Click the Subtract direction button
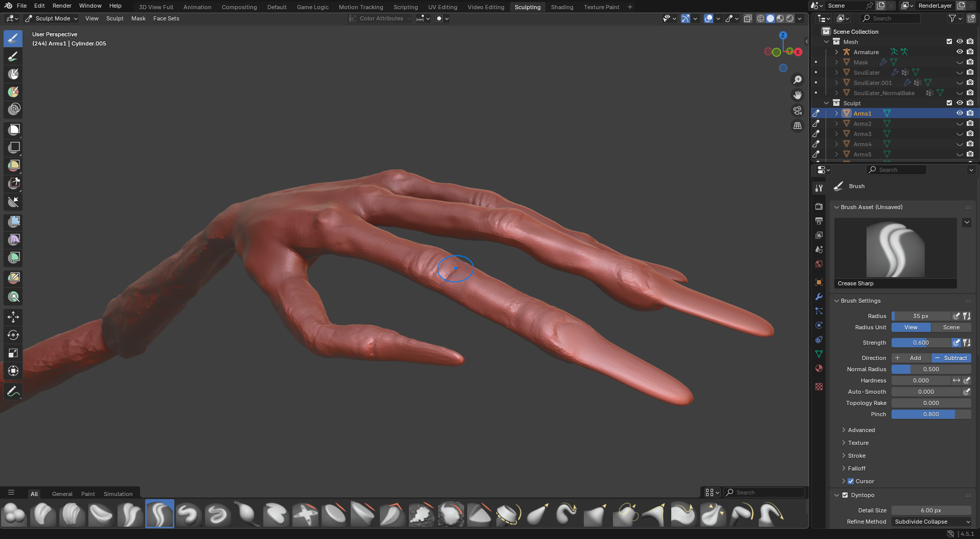This screenshot has width=980, height=539. click(x=951, y=358)
